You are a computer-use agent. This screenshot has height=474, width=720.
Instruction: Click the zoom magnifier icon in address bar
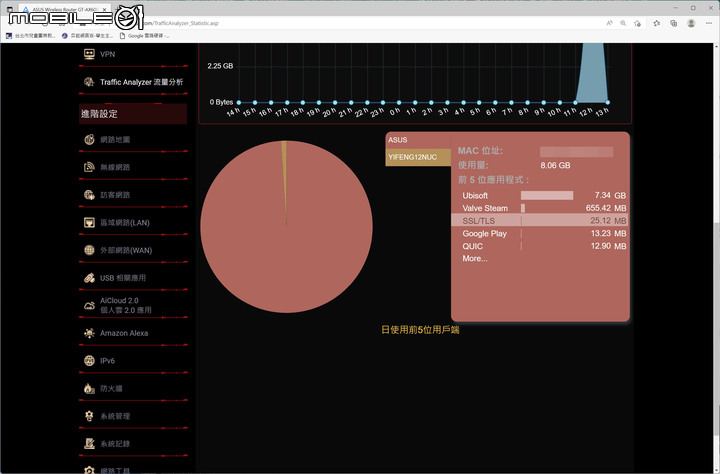click(623, 23)
